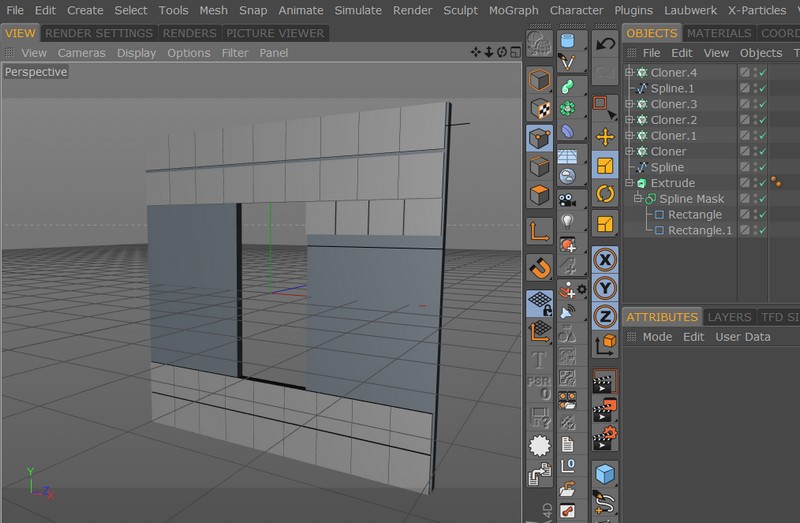Expand the Cloner tree node
The height and width of the screenshot is (523, 800).
pos(630,151)
